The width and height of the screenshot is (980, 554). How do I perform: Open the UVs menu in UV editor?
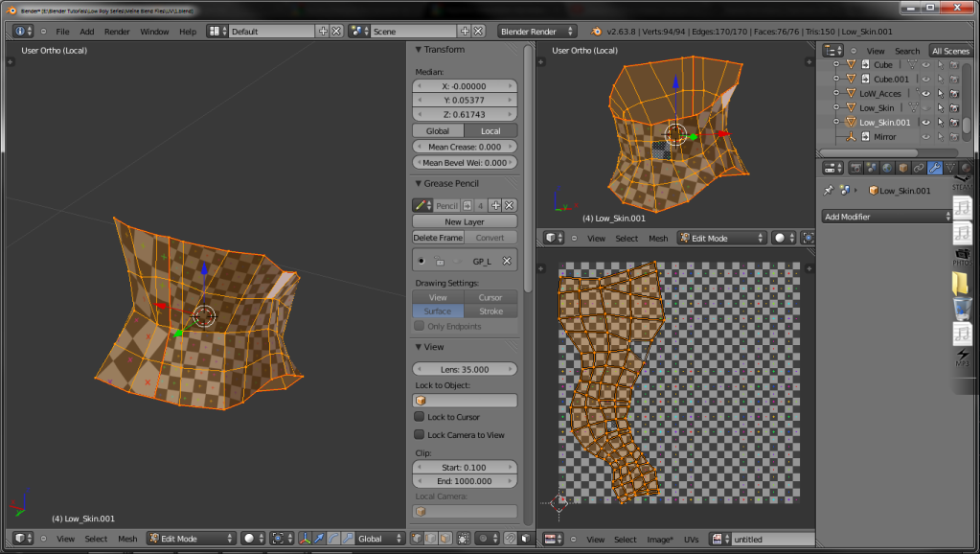pyautogui.click(x=692, y=539)
